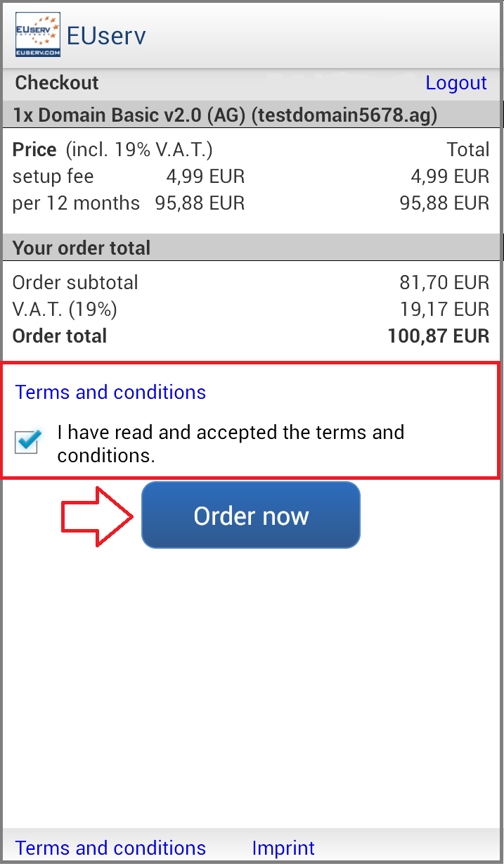Open the Imprint link in footer
This screenshot has height=866, width=504.
pos(283,848)
